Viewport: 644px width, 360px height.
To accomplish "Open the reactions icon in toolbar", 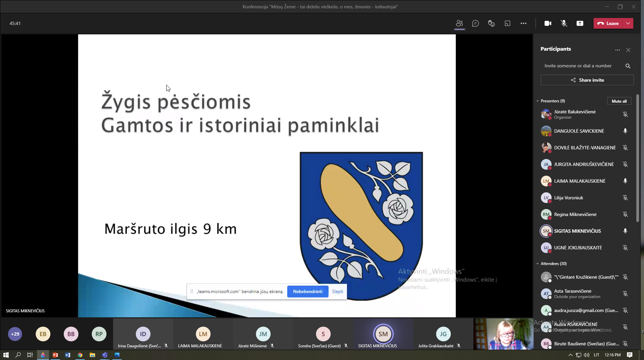I will [x=492, y=23].
